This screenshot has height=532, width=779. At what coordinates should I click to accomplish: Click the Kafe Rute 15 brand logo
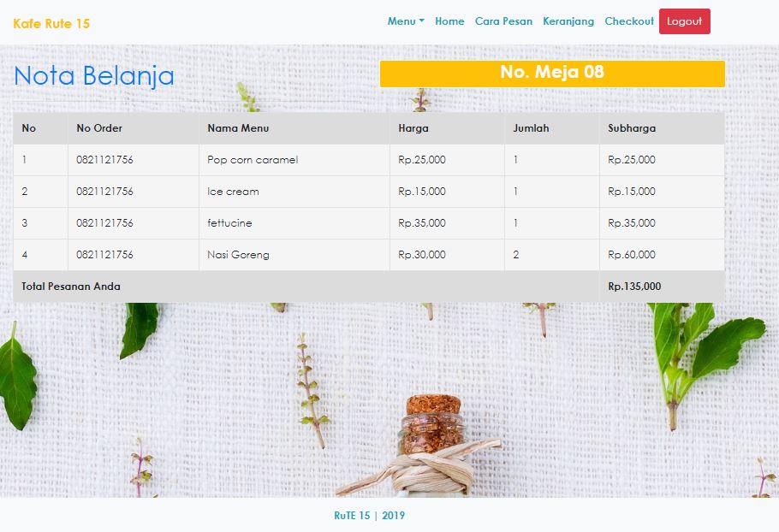tap(51, 23)
